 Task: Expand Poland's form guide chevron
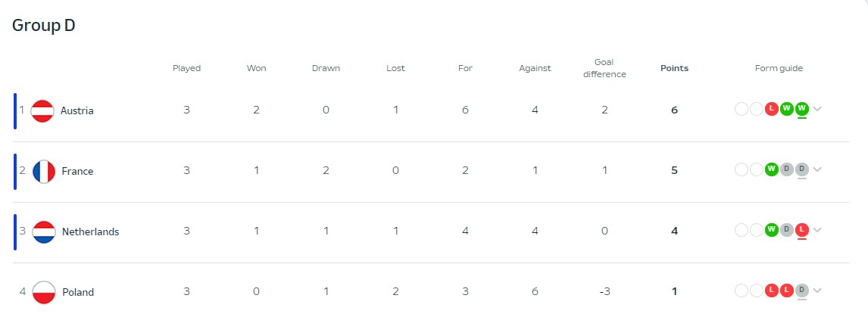(817, 290)
